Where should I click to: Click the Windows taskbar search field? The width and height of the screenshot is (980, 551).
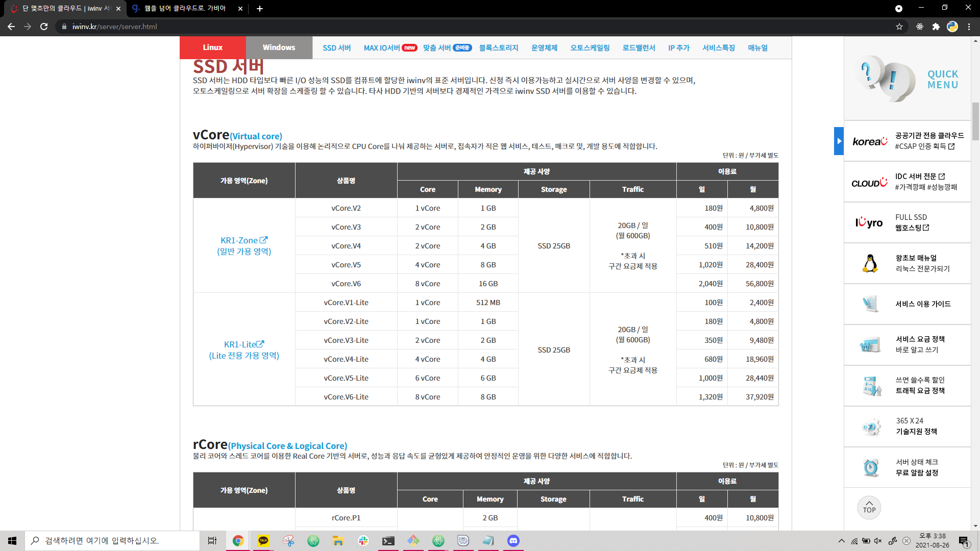pos(112,541)
